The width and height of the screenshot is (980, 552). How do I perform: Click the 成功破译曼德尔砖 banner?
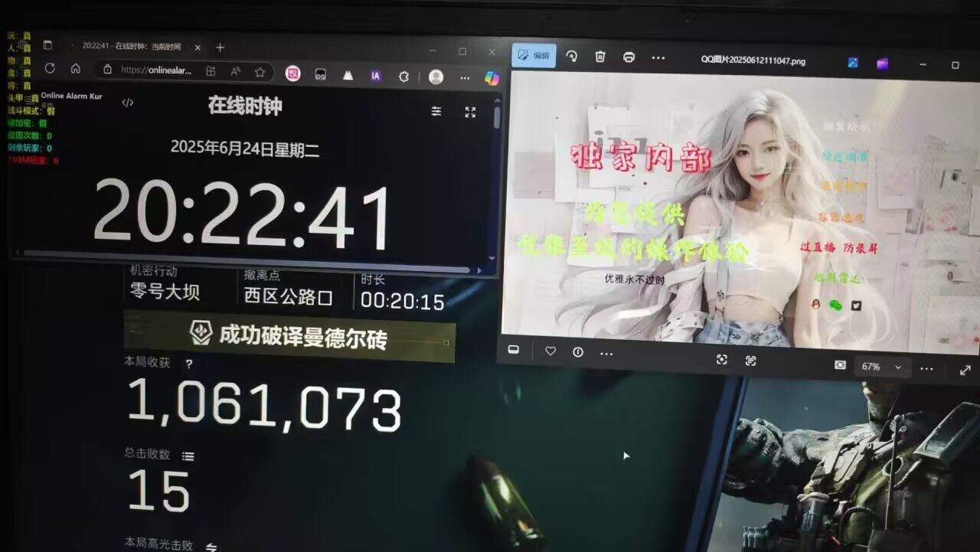(289, 335)
